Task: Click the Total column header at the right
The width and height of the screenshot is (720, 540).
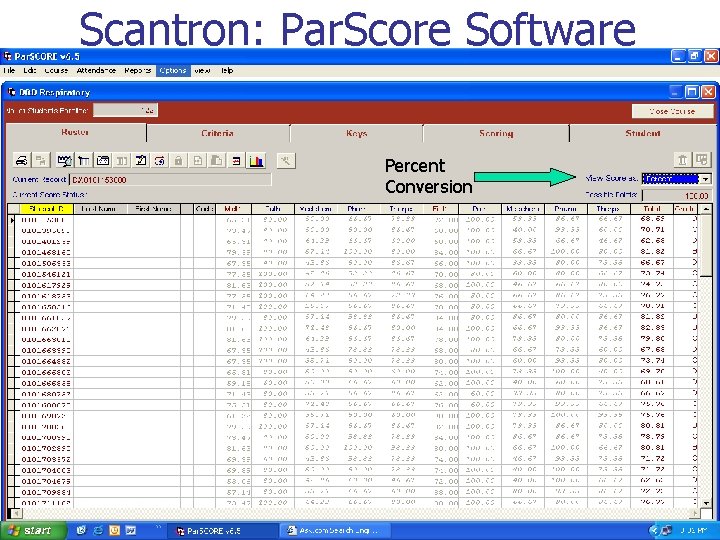Action: [652, 209]
